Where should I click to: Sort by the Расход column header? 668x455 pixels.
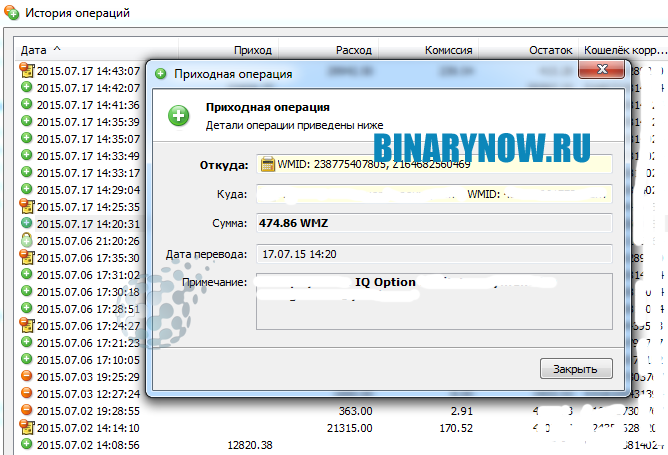coord(329,50)
